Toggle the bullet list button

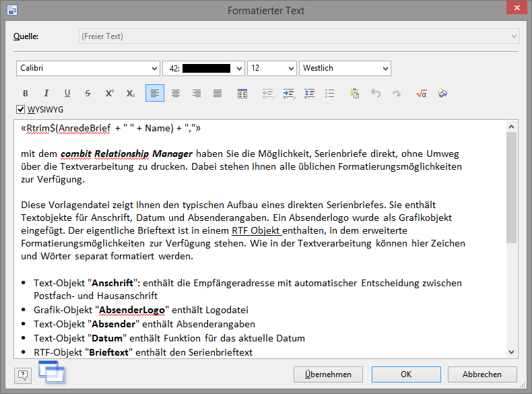(x=330, y=94)
